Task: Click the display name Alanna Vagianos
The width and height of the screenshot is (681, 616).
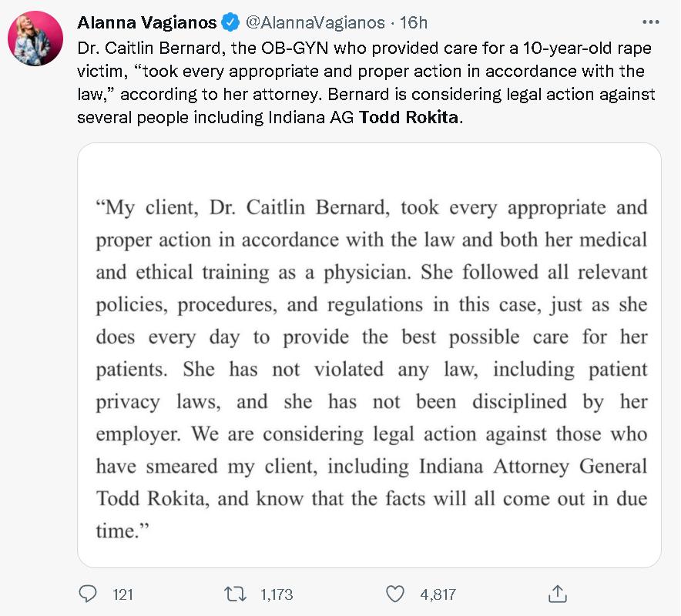Action: coord(147,22)
